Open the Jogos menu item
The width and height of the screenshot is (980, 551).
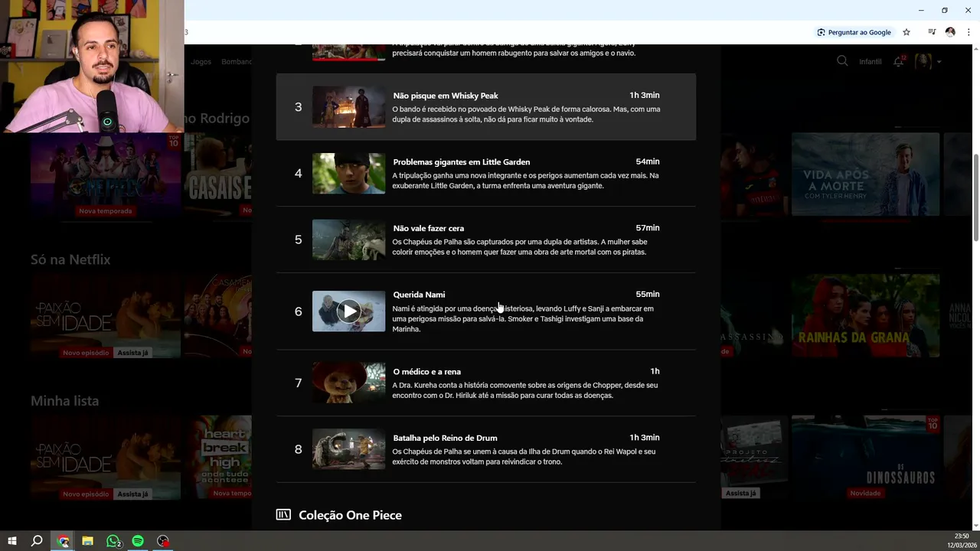(x=201, y=62)
